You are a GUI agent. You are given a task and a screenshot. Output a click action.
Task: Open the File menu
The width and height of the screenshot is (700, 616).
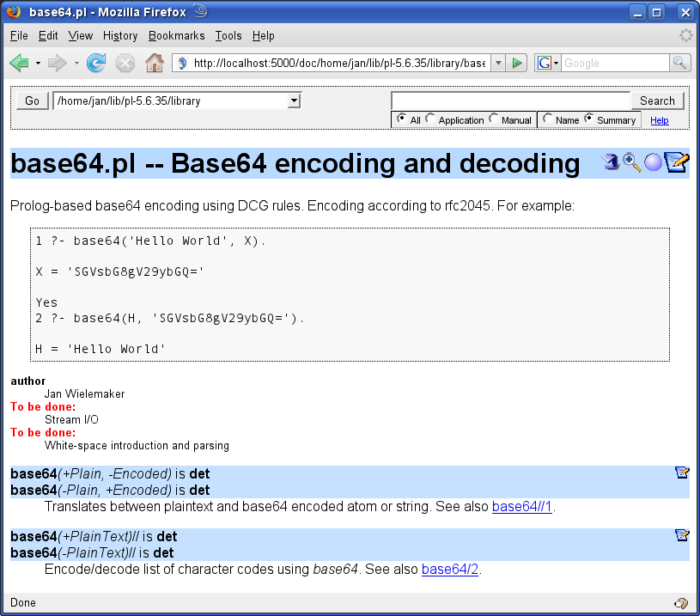point(19,36)
